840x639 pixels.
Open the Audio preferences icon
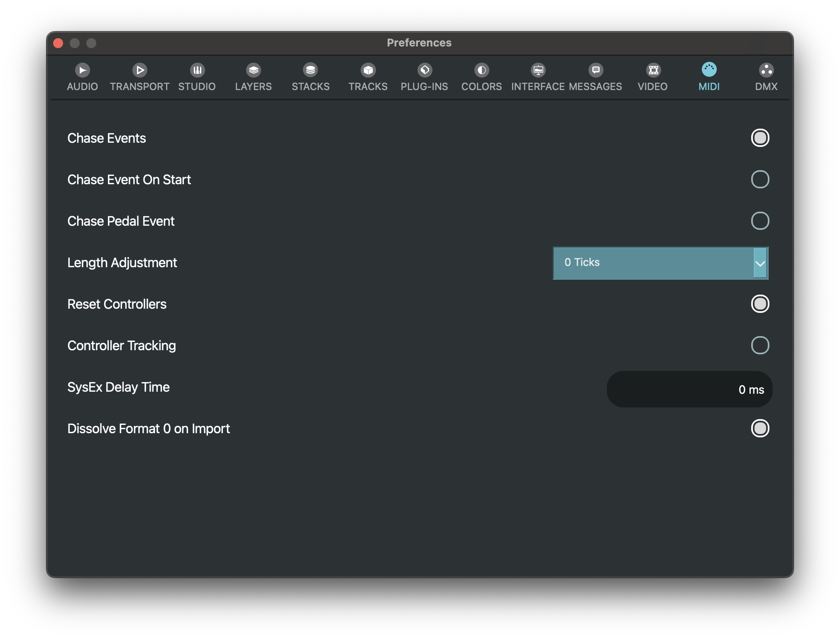coord(83,70)
